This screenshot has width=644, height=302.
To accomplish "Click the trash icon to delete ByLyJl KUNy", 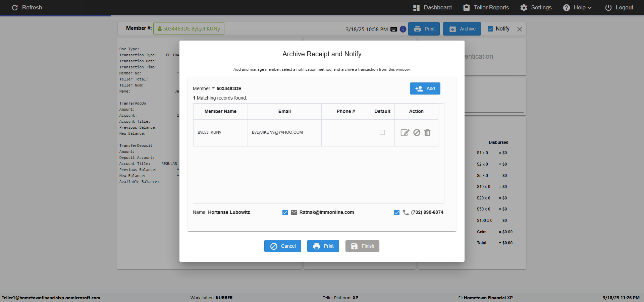I will point(427,133).
